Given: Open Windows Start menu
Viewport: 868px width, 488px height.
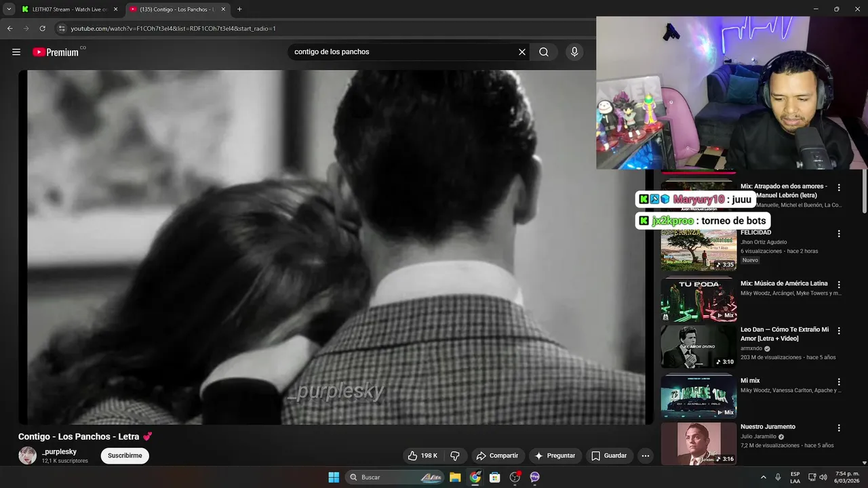Looking at the screenshot, I should (x=334, y=477).
